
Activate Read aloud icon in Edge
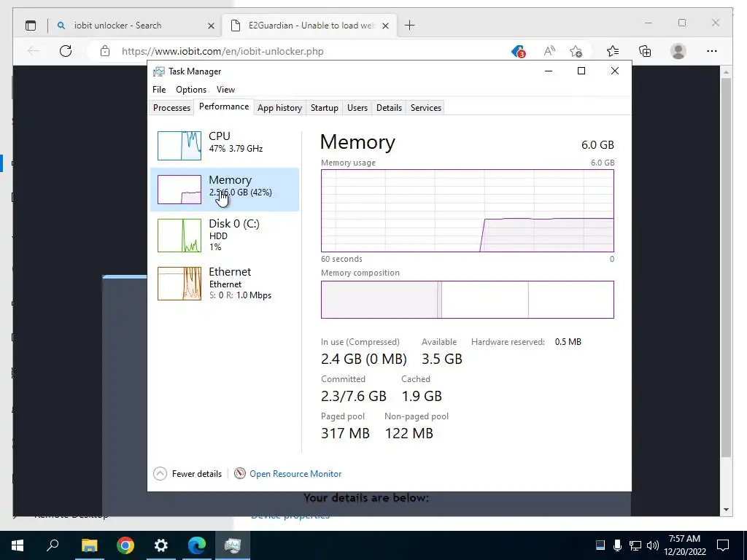pyautogui.click(x=549, y=51)
